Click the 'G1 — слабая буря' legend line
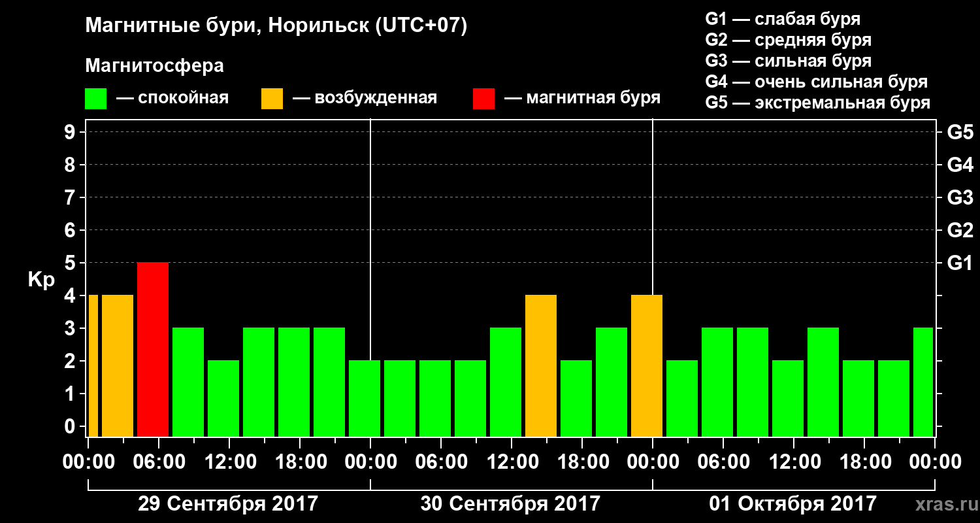 [x=783, y=19]
